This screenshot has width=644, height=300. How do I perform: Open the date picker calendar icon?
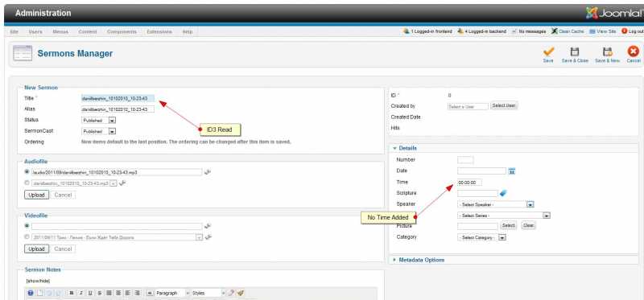[x=512, y=171]
